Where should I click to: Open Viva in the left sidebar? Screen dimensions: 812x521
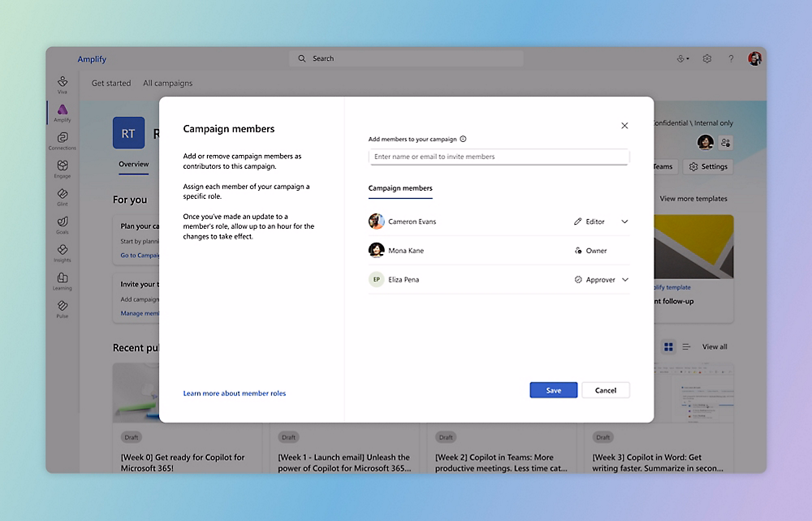coord(63,85)
